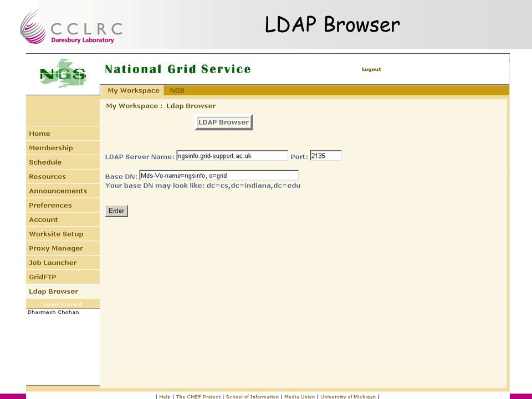Click the LDAP Browser button
The image size is (532, 399).
pyautogui.click(x=223, y=122)
